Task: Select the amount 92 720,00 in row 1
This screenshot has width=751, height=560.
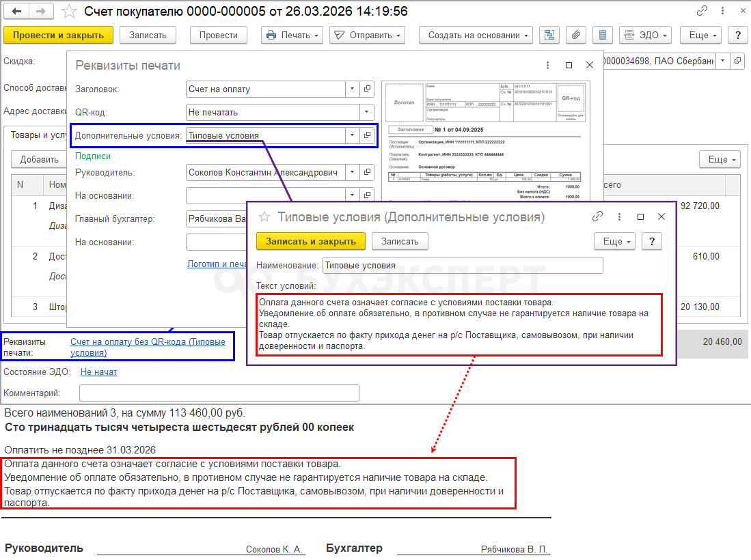Action: pos(700,206)
